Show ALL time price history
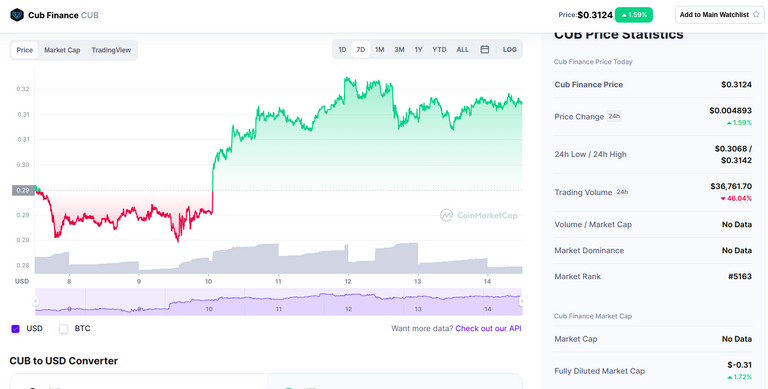The image size is (768, 389). click(462, 49)
